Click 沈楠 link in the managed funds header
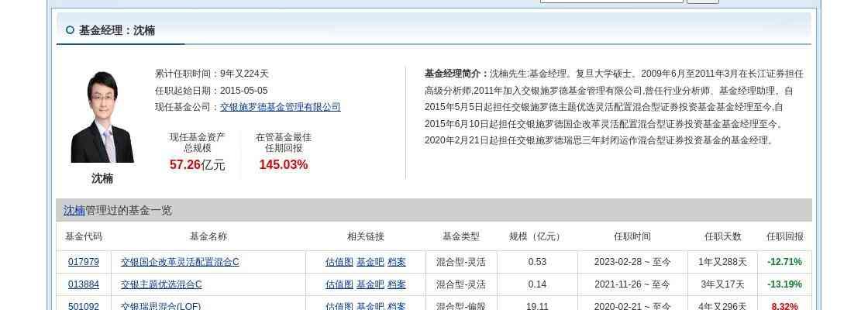Viewport: 868px width, 310px height. point(74,210)
